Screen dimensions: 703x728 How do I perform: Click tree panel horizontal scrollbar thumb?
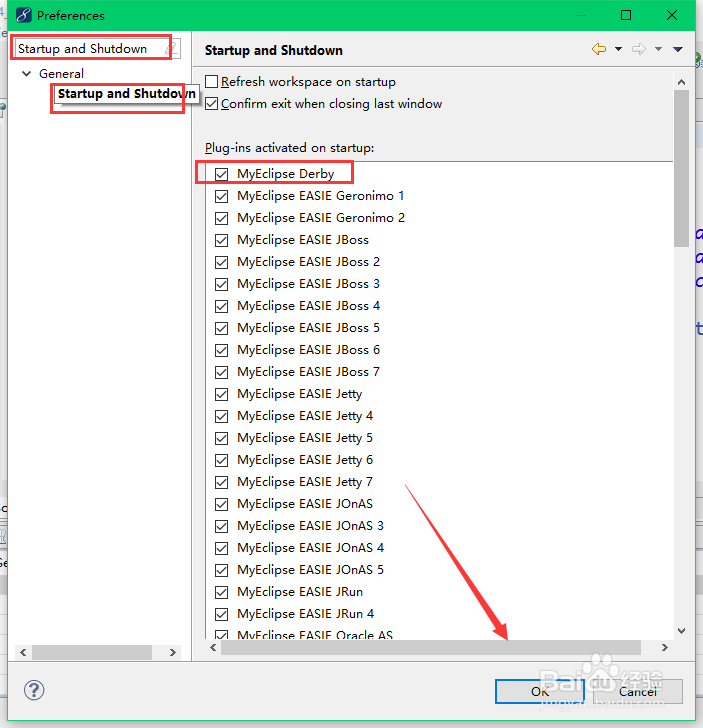coord(91,652)
